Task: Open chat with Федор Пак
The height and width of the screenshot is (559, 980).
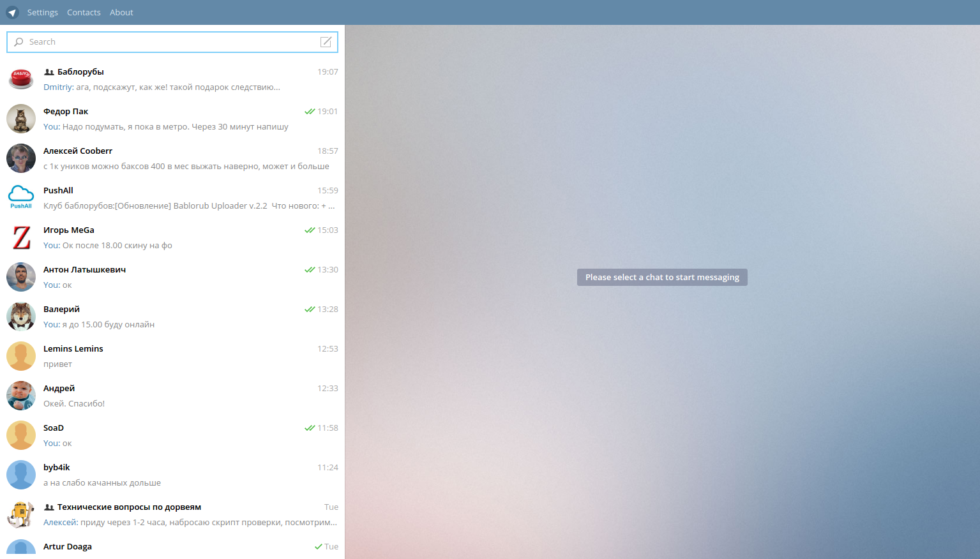Action: [x=172, y=119]
